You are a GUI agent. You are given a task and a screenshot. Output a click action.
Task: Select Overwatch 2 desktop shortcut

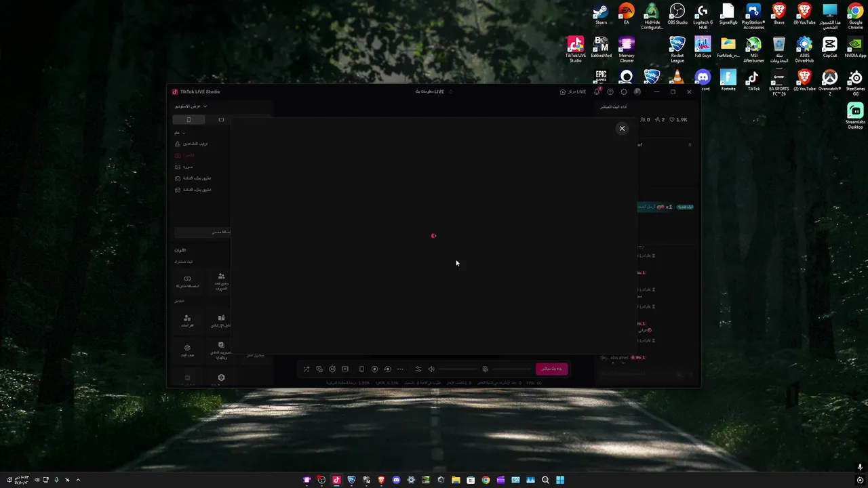[x=830, y=82]
